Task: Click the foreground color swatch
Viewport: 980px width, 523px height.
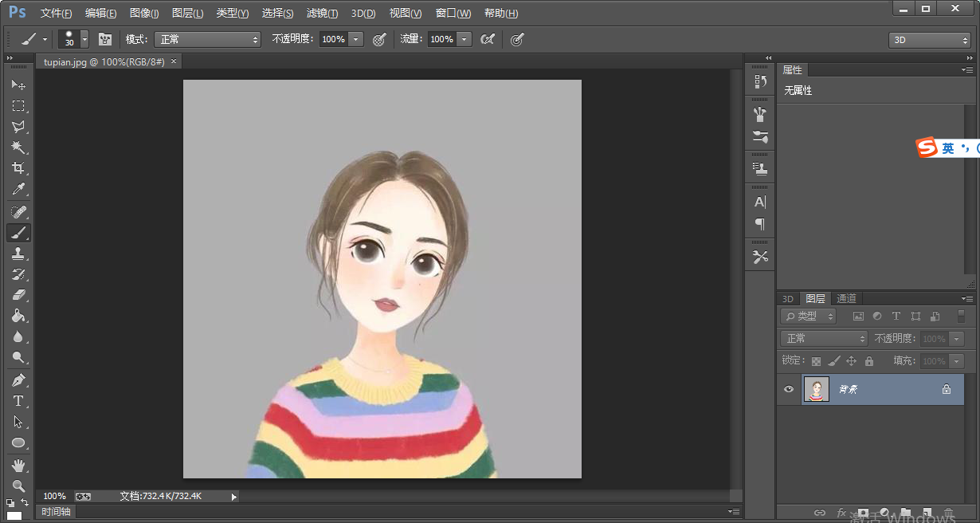Action: click(x=13, y=515)
